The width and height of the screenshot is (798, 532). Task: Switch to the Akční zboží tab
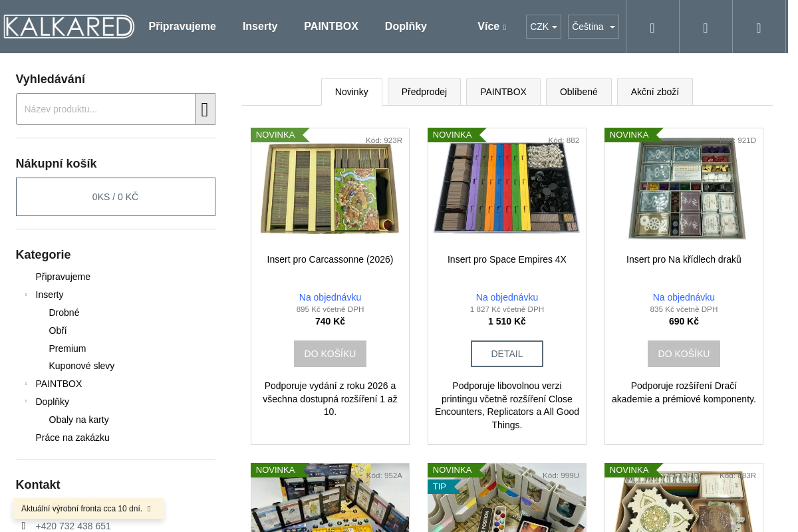(x=655, y=92)
